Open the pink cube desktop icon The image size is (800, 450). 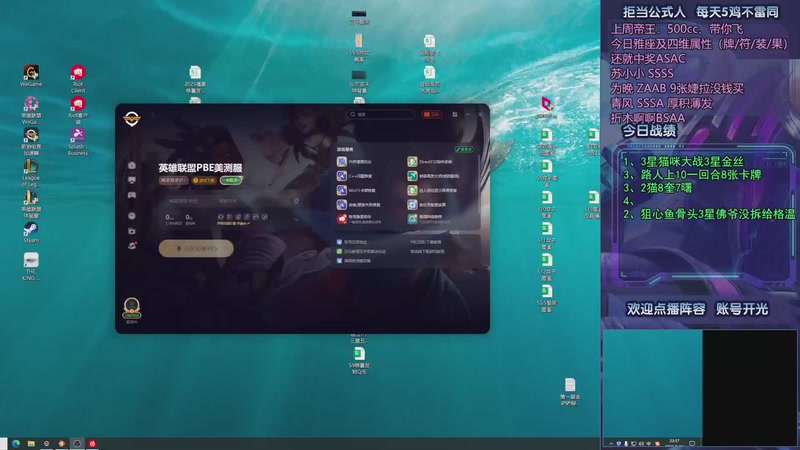[x=547, y=107]
